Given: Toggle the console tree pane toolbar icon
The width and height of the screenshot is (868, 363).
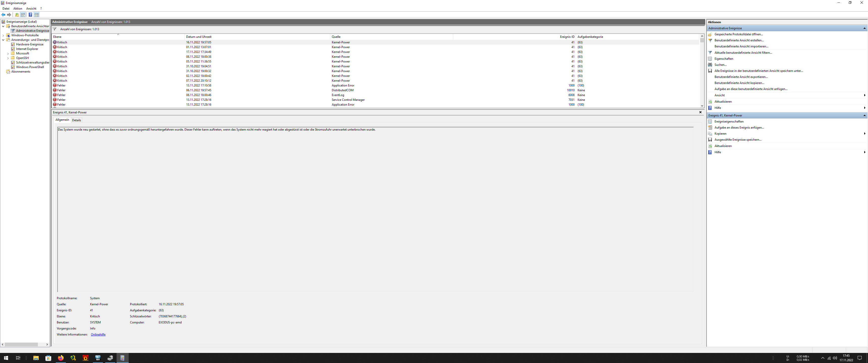Looking at the screenshot, I should tap(23, 15).
